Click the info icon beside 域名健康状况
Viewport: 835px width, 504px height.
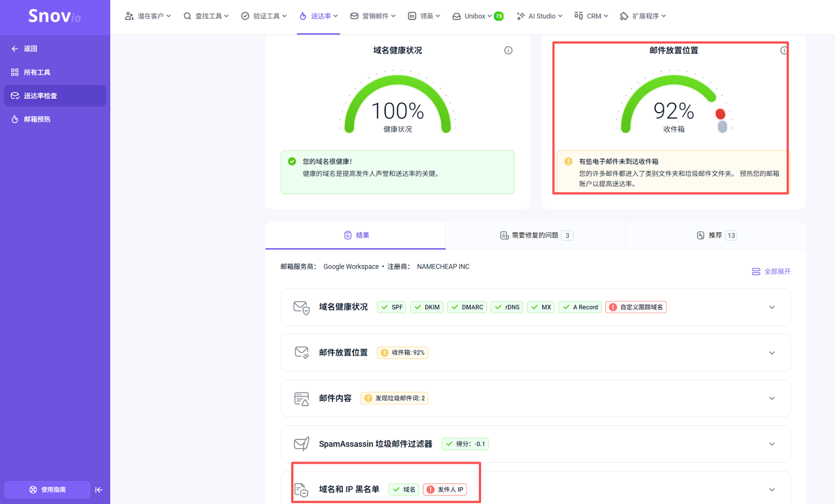[x=508, y=50]
